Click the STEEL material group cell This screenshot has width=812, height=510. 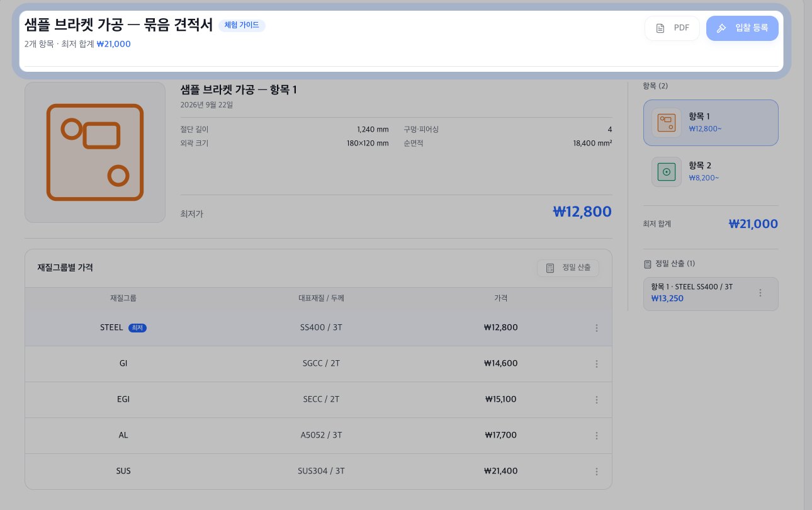(x=123, y=328)
